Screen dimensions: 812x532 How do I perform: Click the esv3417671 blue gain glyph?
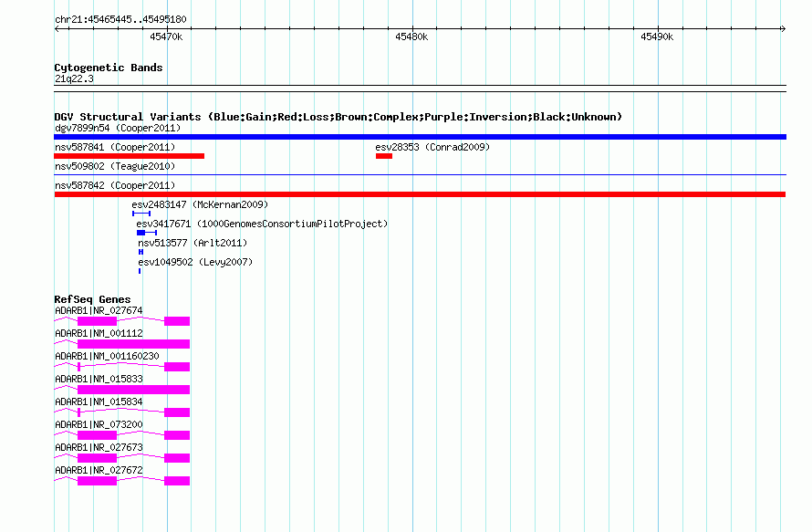point(147,233)
